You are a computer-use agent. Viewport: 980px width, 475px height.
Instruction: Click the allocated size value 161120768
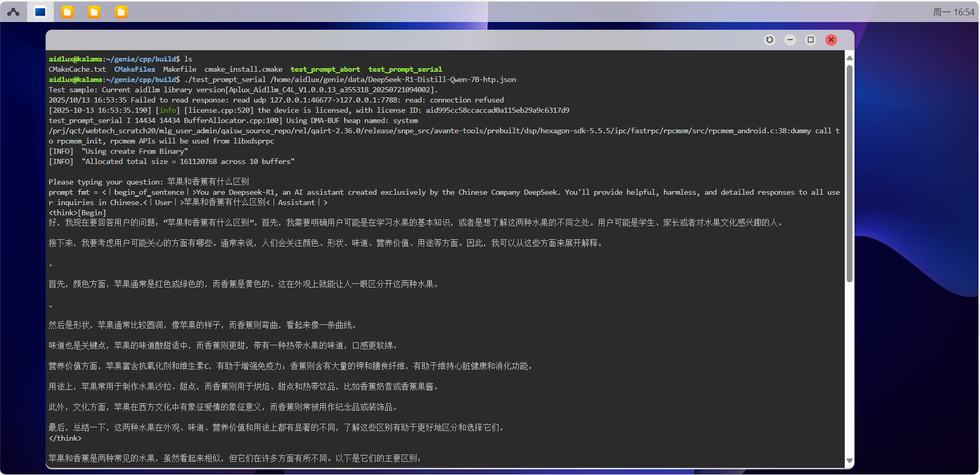click(198, 161)
